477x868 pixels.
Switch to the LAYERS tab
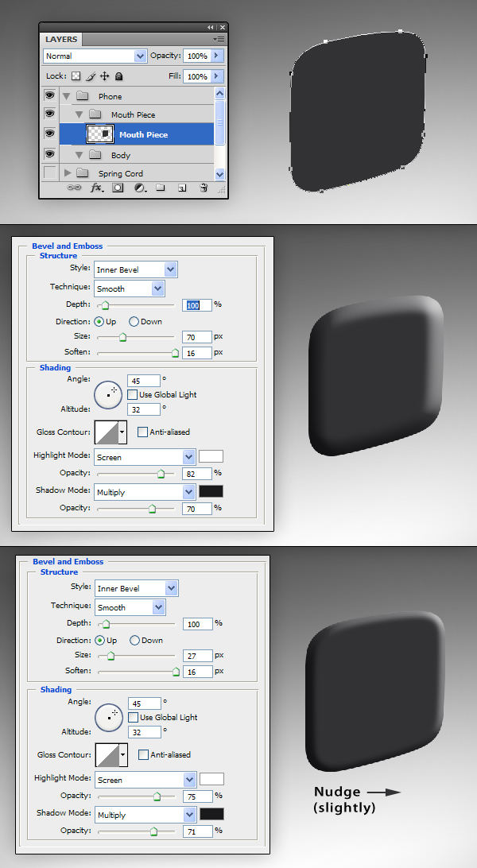coord(61,39)
